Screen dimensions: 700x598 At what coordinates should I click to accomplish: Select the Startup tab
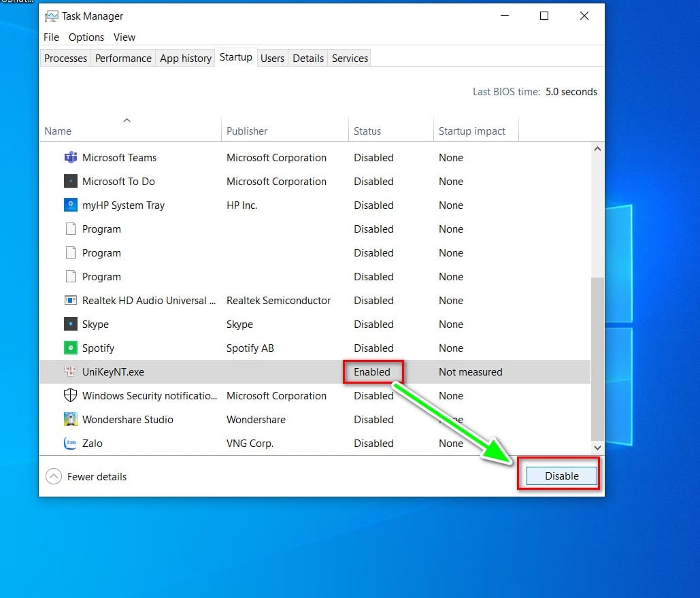pyautogui.click(x=235, y=57)
